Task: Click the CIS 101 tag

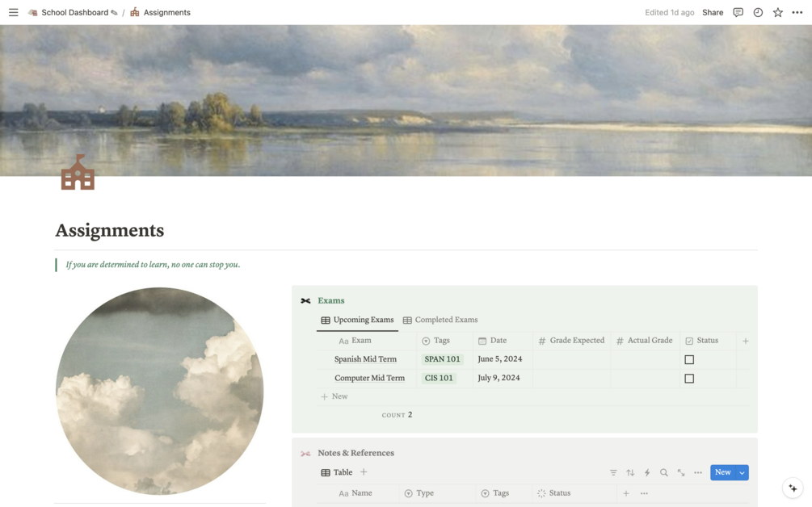Action: pyautogui.click(x=439, y=378)
